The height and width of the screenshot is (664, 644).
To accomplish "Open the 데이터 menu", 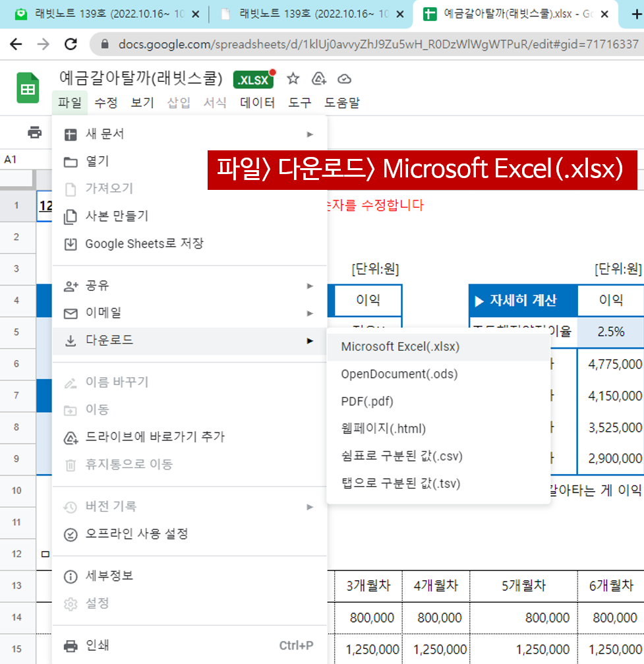I will [x=258, y=102].
